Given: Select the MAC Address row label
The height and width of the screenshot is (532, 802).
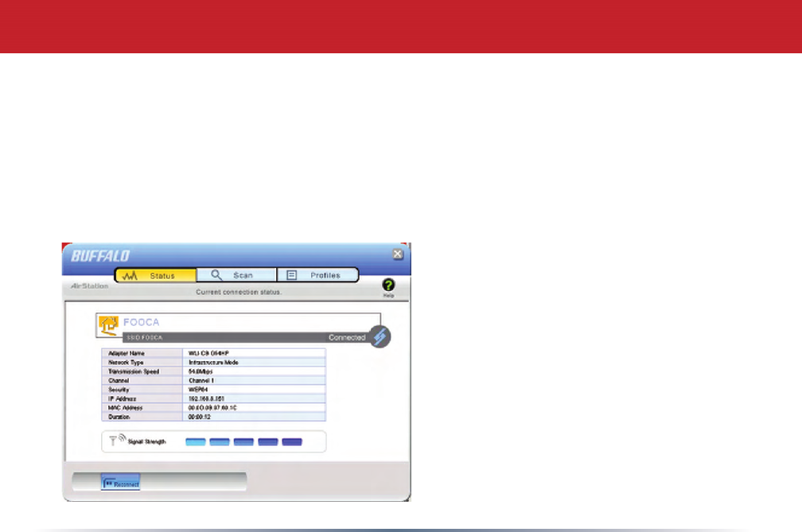Looking at the screenshot, I should 126,408.
